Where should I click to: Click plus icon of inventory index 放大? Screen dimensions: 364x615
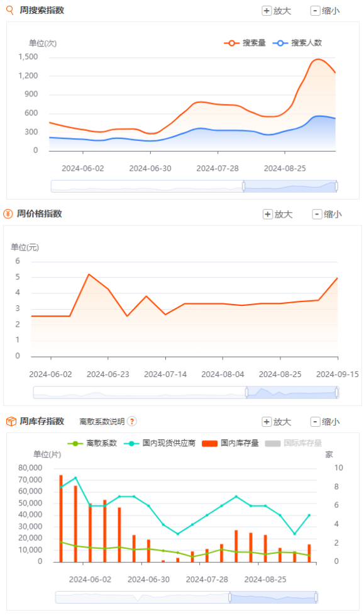click(267, 422)
